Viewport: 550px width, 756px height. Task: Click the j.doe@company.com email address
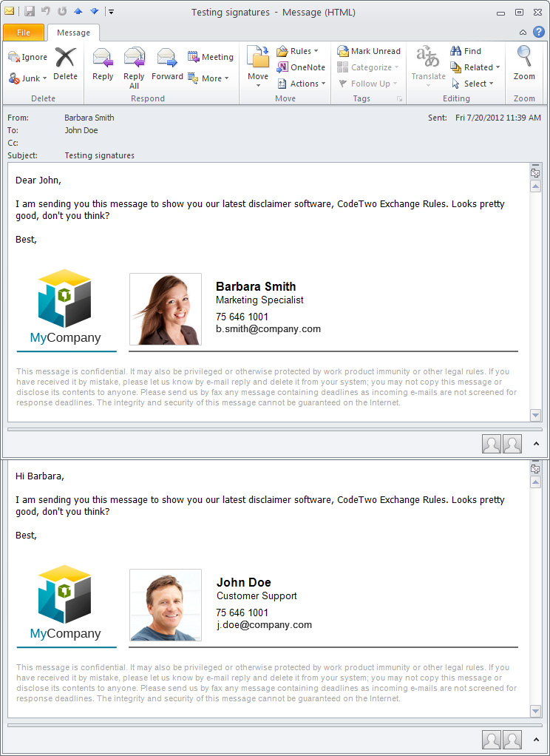(x=264, y=625)
